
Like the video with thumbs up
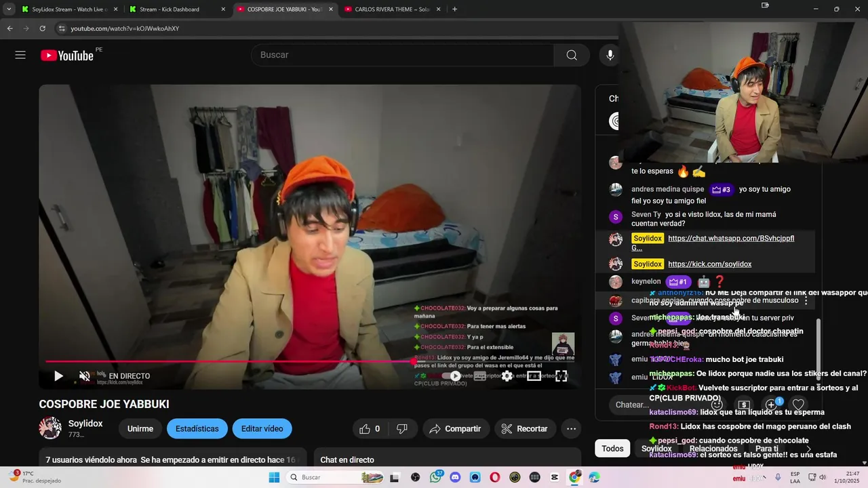[370, 429]
